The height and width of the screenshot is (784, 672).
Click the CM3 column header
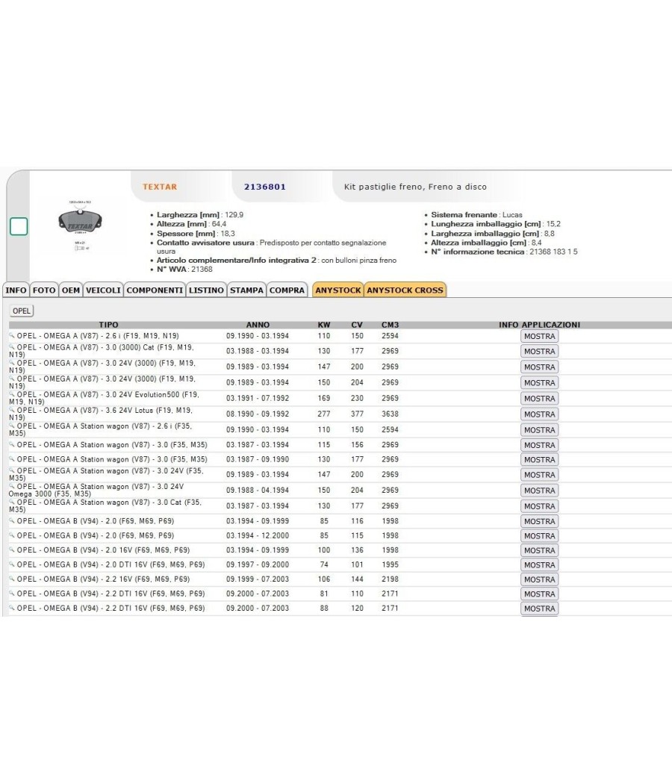tap(390, 325)
